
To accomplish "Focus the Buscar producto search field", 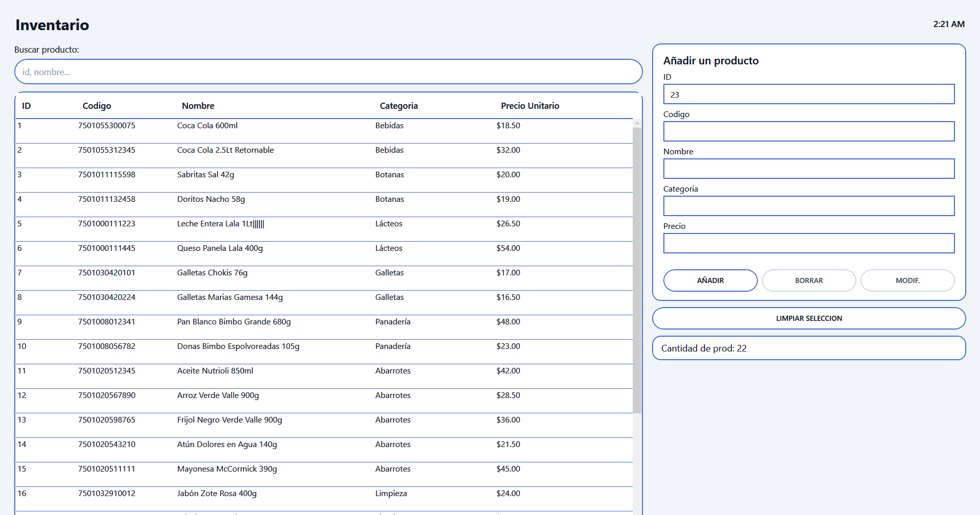I will pyautogui.click(x=328, y=72).
